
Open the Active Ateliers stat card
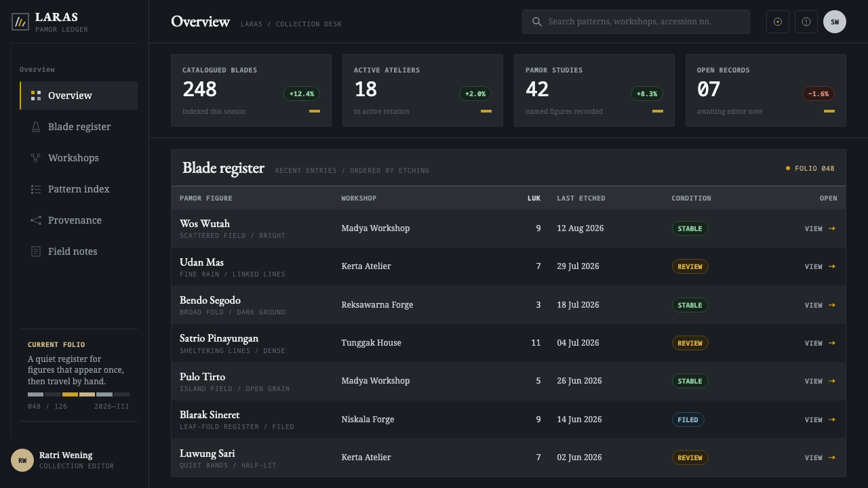coord(422,90)
